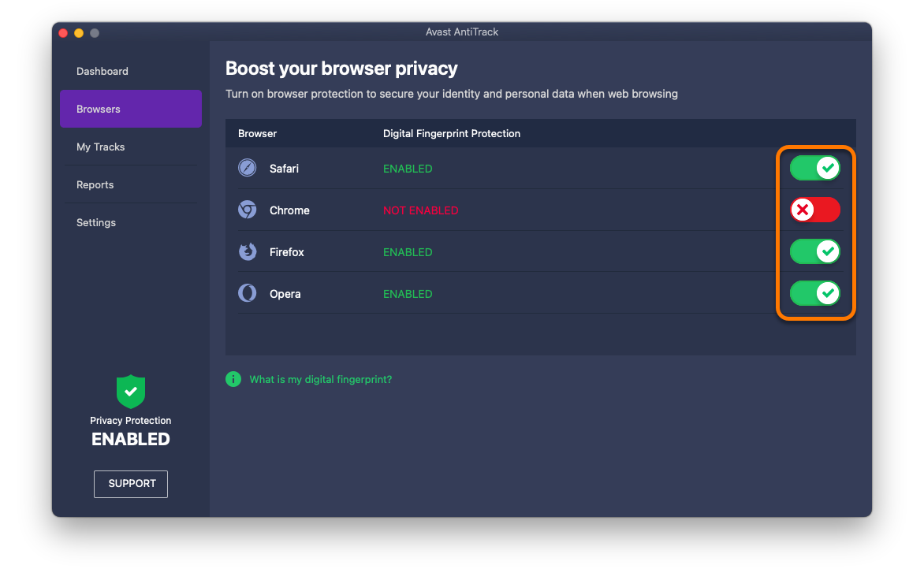Click the Chrome browser icon
Viewport: 924px width, 580px height.
click(x=248, y=210)
